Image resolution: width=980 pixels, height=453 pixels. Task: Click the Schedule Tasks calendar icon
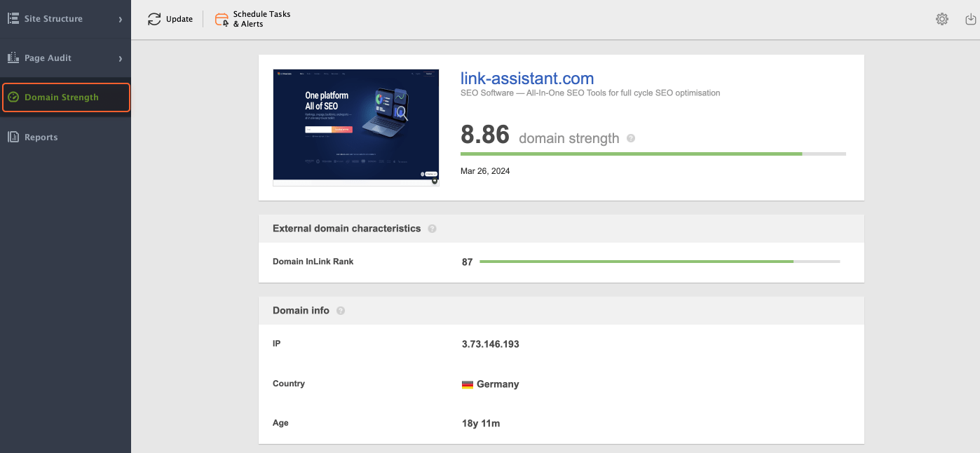(x=222, y=19)
